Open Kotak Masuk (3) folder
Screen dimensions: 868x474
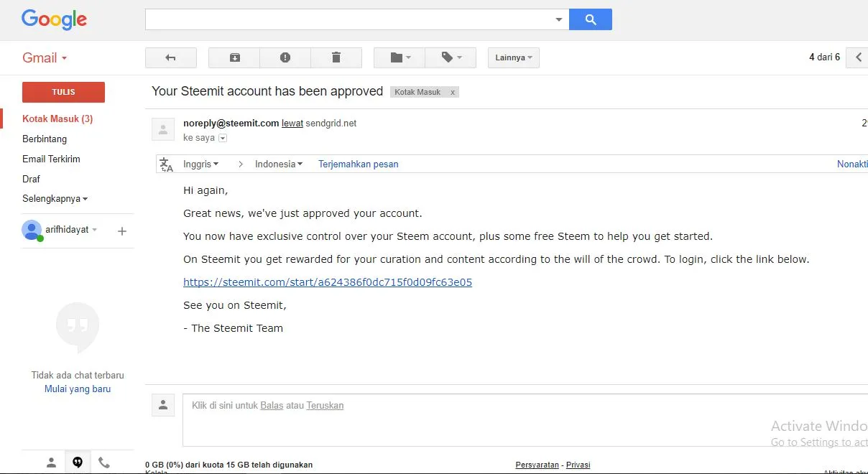57,118
